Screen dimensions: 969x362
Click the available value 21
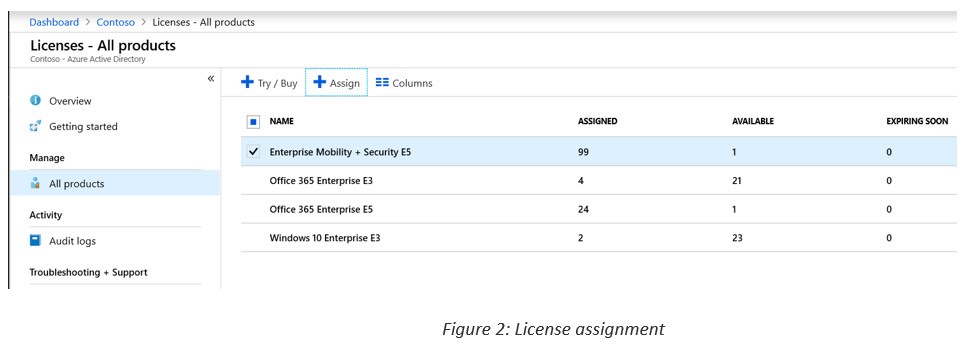pos(737,181)
